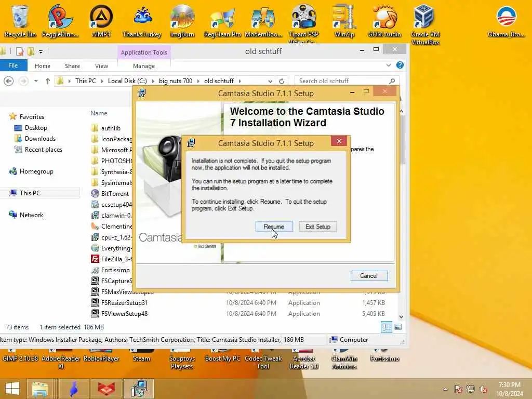
Task: Click the Explorer back arrow
Action: click(x=9, y=81)
